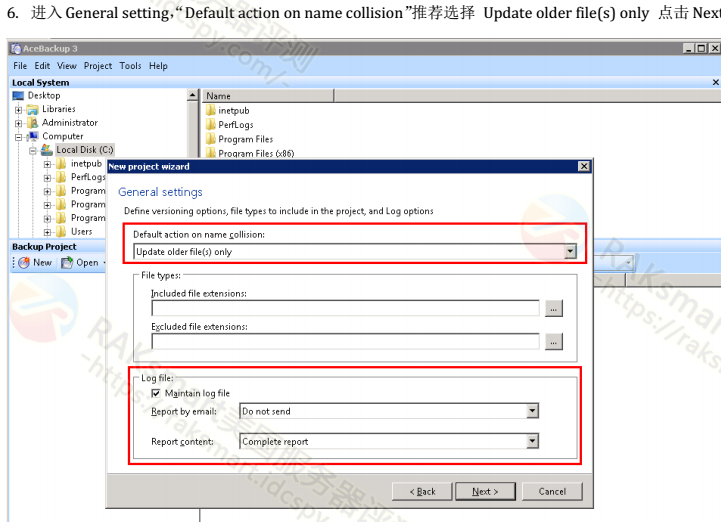
Task: Click the Open project toolbar icon
Action: pos(67,263)
